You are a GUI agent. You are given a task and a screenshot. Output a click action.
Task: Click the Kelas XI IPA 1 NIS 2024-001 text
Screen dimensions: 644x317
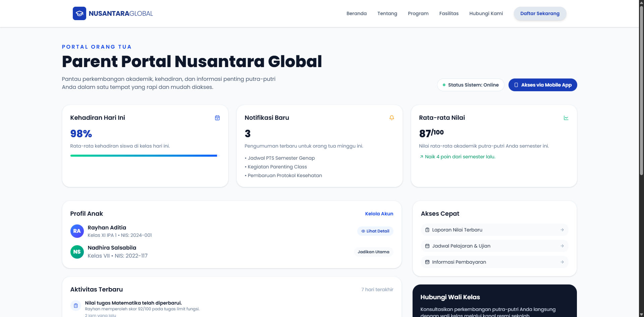[120, 235]
